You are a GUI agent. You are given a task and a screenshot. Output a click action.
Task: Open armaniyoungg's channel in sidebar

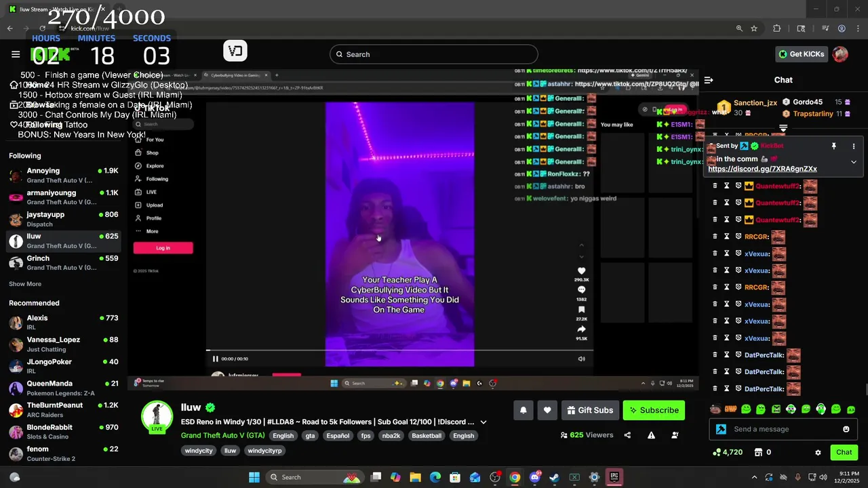(x=64, y=197)
